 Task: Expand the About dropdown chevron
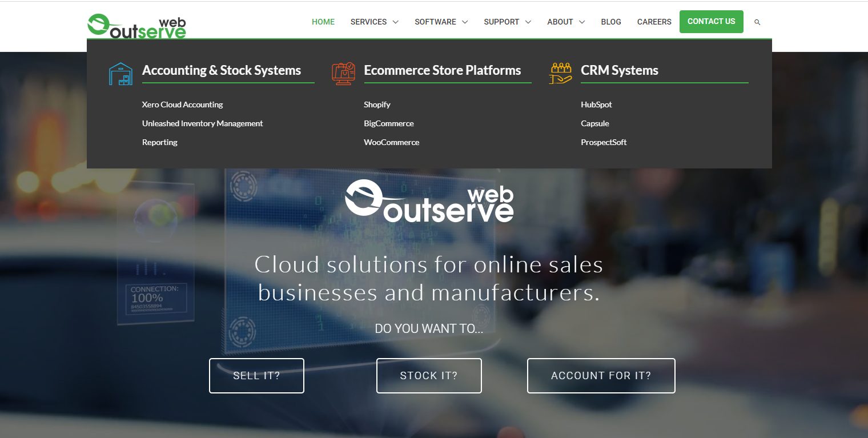point(582,22)
